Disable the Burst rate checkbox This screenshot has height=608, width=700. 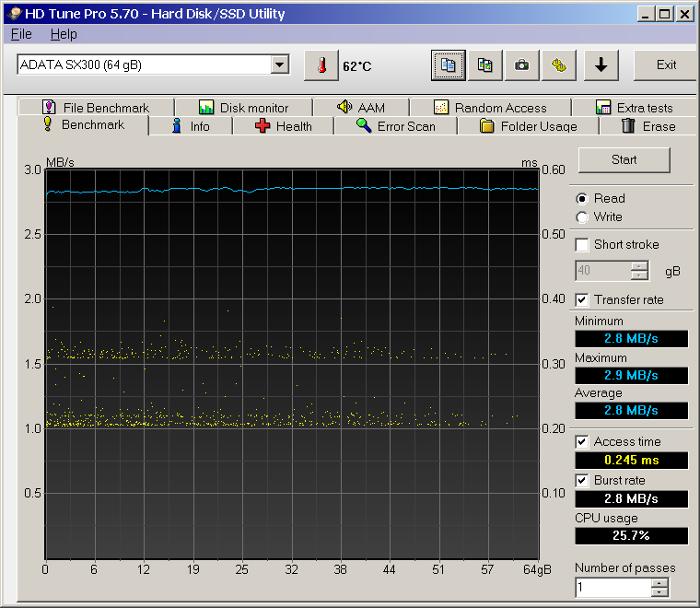[582, 480]
